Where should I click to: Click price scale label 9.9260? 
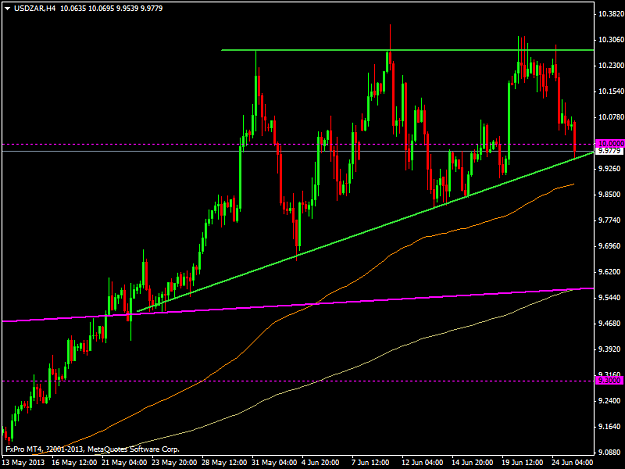611,169
